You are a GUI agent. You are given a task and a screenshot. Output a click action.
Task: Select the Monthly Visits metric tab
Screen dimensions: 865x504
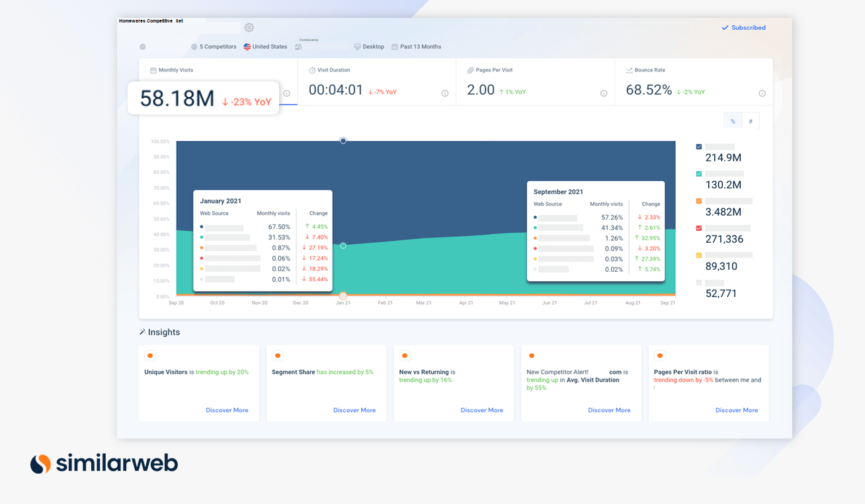(x=218, y=81)
